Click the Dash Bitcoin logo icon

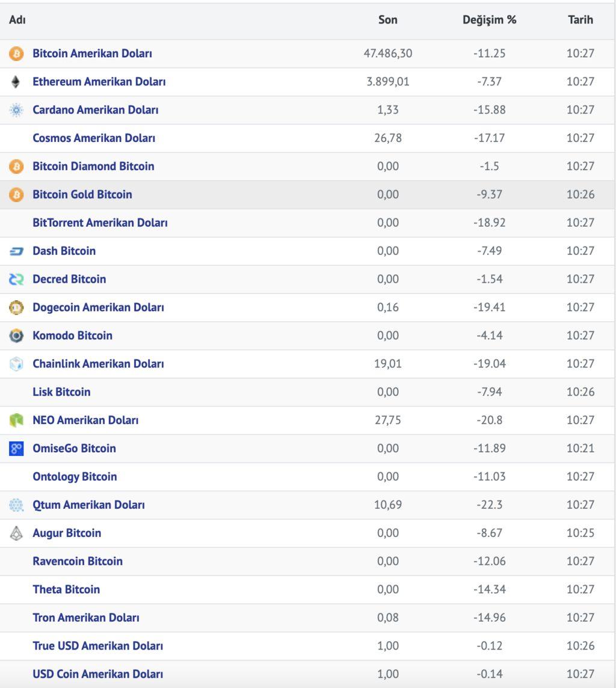[16, 251]
